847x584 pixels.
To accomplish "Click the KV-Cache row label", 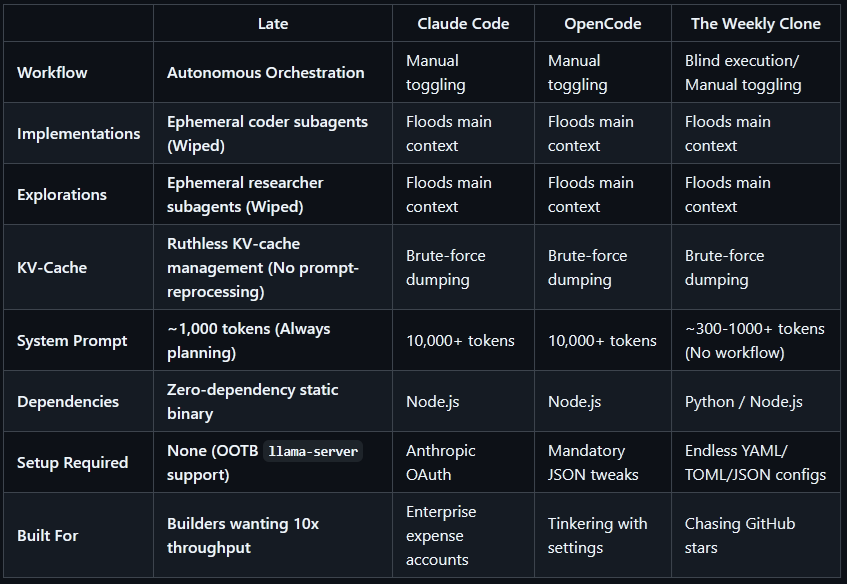I will (x=52, y=267).
